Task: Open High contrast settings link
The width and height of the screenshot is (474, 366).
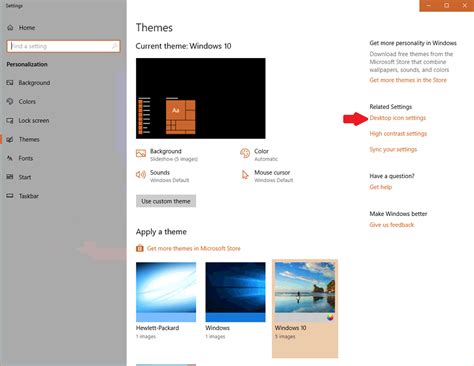Action: [398, 133]
